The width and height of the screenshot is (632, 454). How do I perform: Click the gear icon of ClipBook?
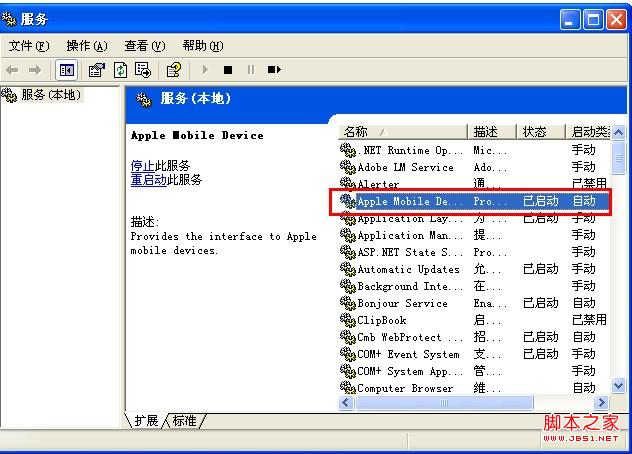[x=347, y=320]
